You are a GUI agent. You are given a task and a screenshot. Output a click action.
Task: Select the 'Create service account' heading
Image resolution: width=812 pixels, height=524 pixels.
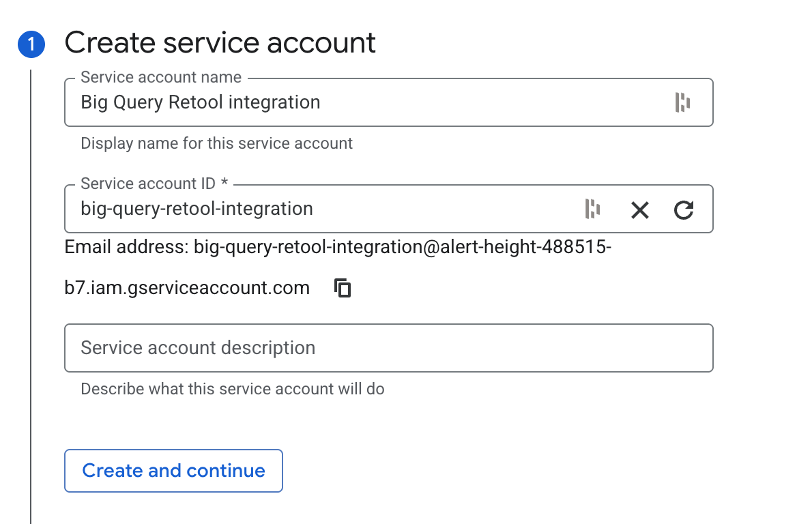tap(220, 42)
